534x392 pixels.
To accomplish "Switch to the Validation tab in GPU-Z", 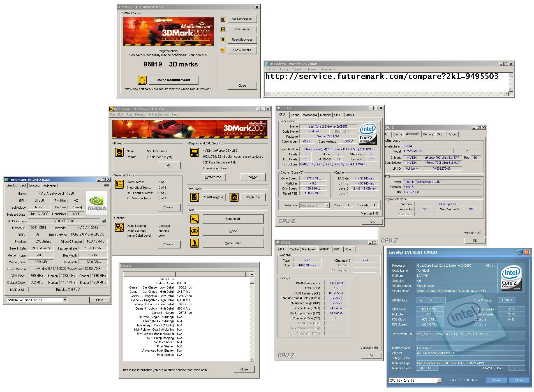I will tap(49, 186).
